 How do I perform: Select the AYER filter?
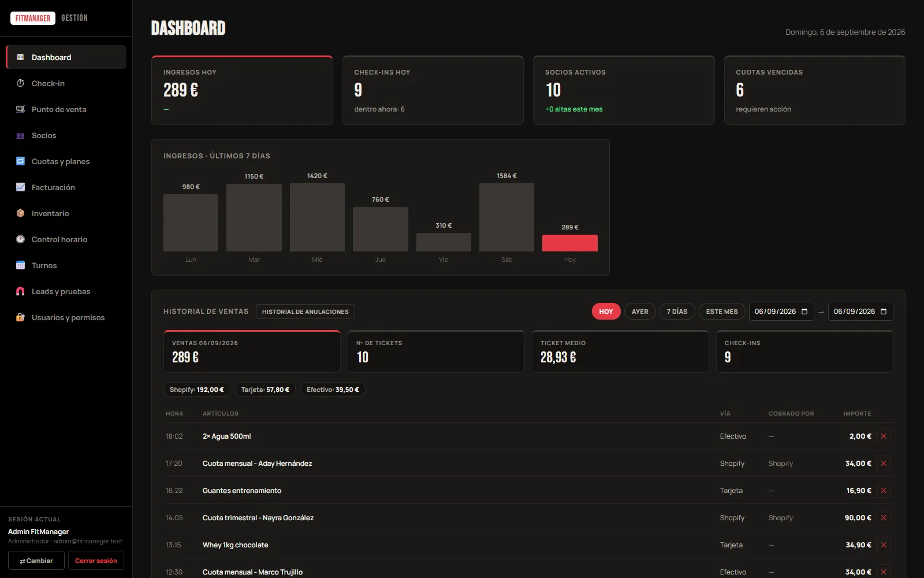640,312
